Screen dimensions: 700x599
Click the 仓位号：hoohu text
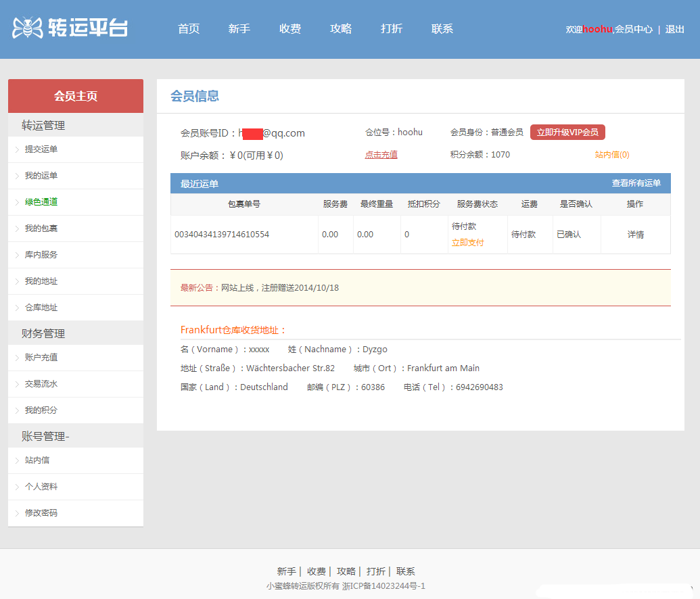point(394,132)
